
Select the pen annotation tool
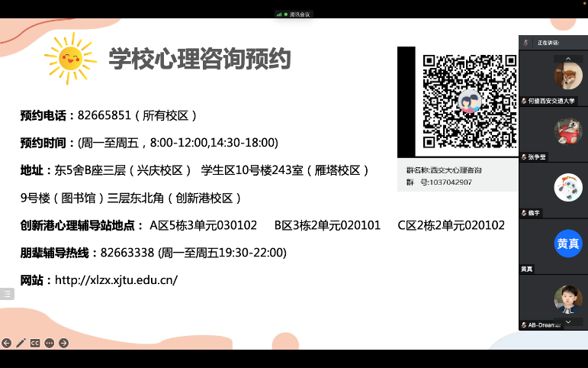pos(21,343)
